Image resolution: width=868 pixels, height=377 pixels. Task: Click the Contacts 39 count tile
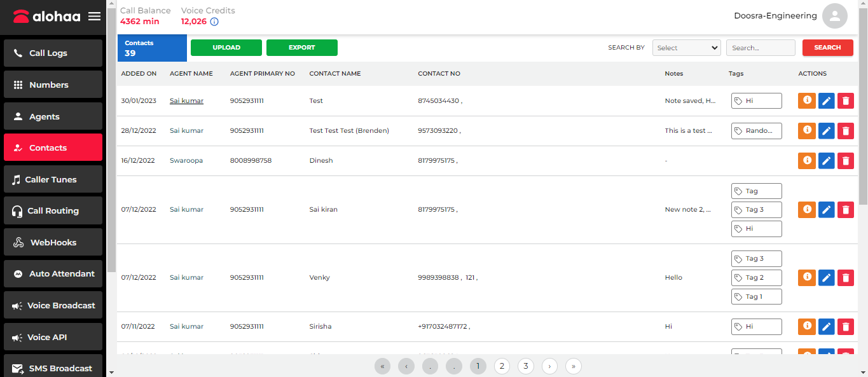coord(152,48)
